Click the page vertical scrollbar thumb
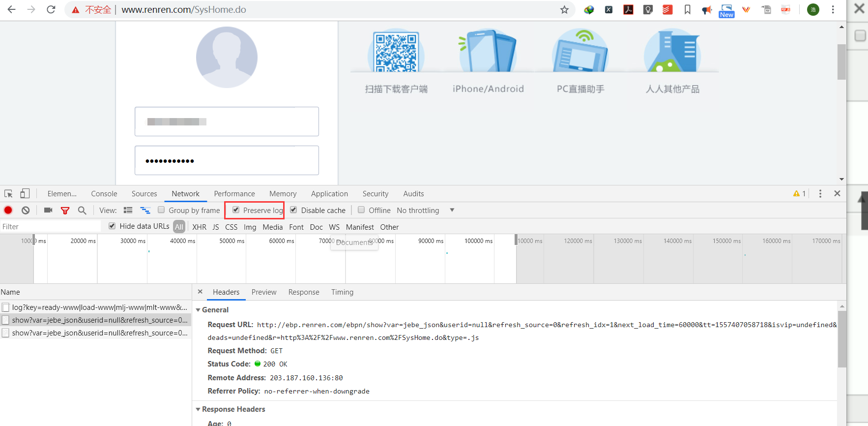Image resolution: width=868 pixels, height=426 pixels. tap(841, 62)
